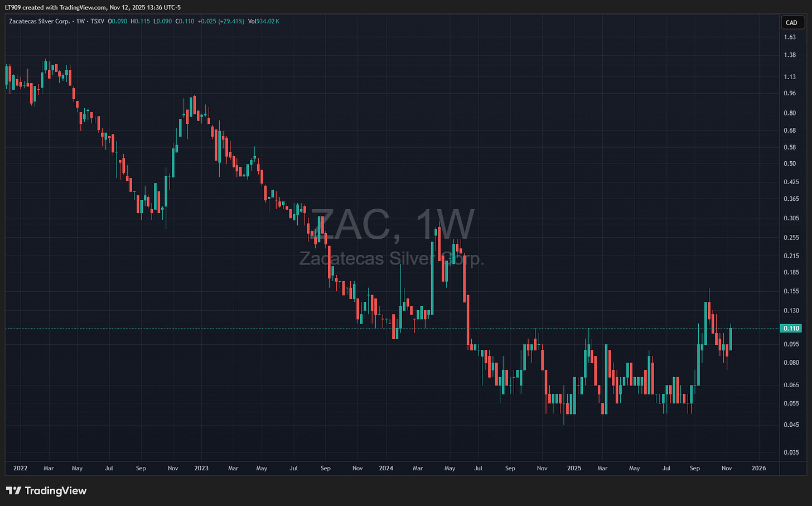Click the 0.185 price axis label

coord(791,272)
